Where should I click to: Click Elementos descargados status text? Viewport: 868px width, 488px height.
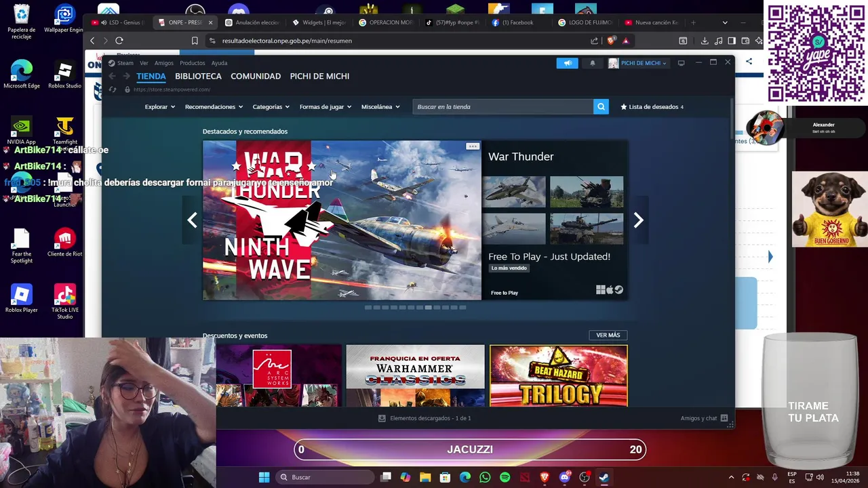click(x=431, y=418)
